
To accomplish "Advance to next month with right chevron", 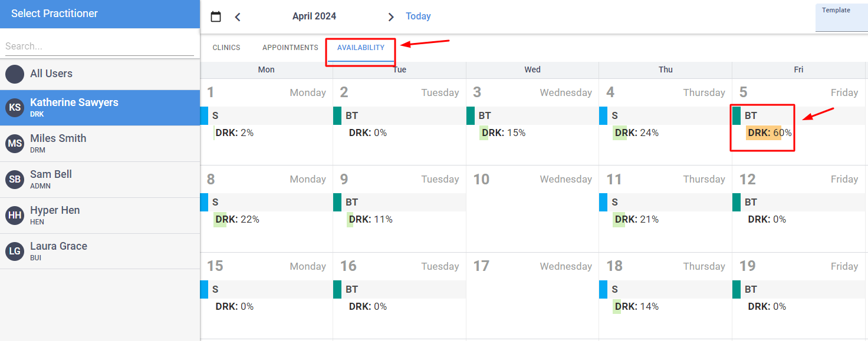I will [390, 17].
